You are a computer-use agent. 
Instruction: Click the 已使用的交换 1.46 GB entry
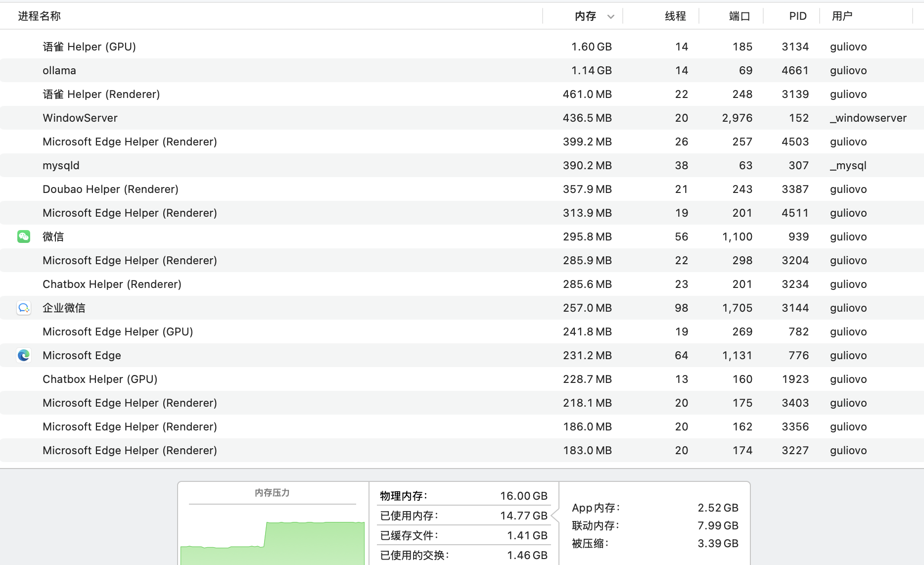pyautogui.click(x=463, y=555)
